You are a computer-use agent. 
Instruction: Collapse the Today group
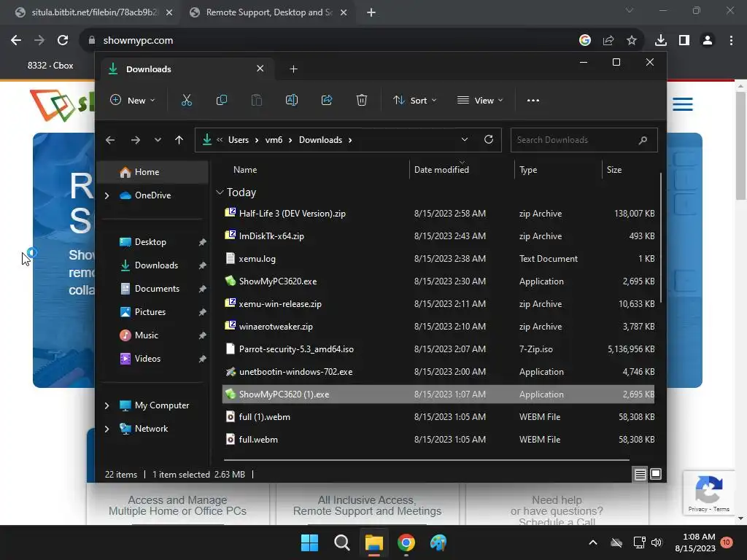[220, 192]
